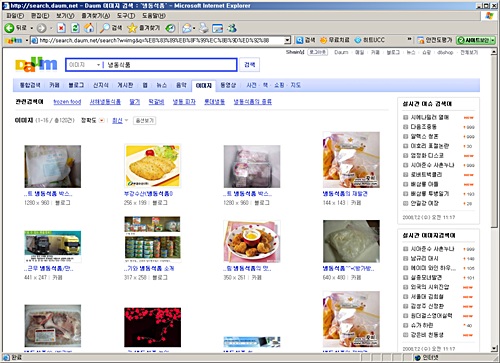Open the 정확도 sort dropdown
Viewport: 500px width, 363px height.
point(102,120)
